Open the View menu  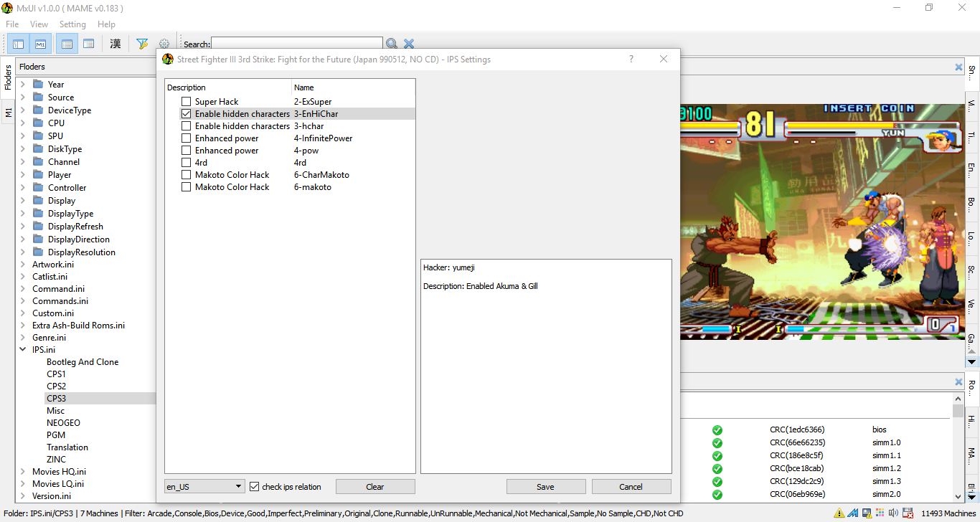tap(39, 24)
